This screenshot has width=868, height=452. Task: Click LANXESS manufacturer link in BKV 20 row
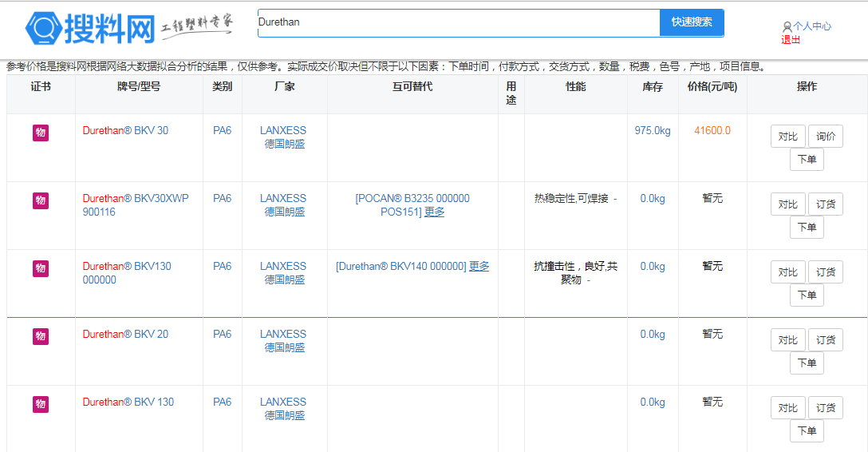(283, 334)
